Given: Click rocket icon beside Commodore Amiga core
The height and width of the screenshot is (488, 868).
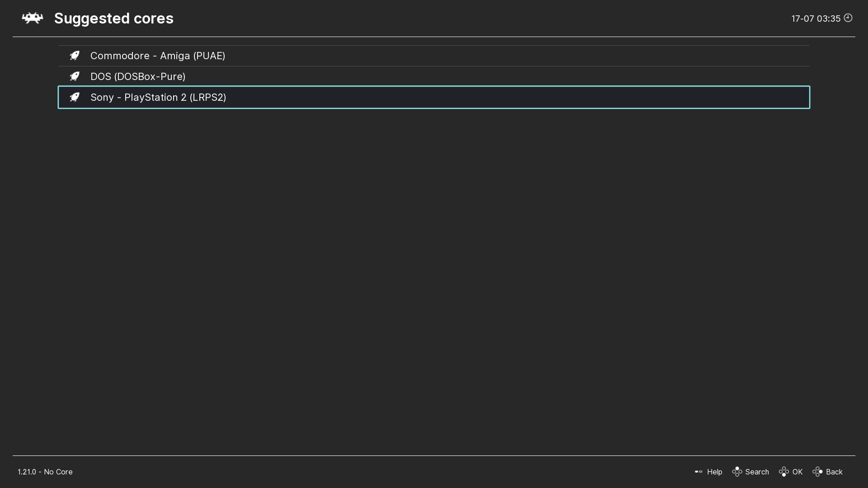Looking at the screenshot, I should coord(75,56).
